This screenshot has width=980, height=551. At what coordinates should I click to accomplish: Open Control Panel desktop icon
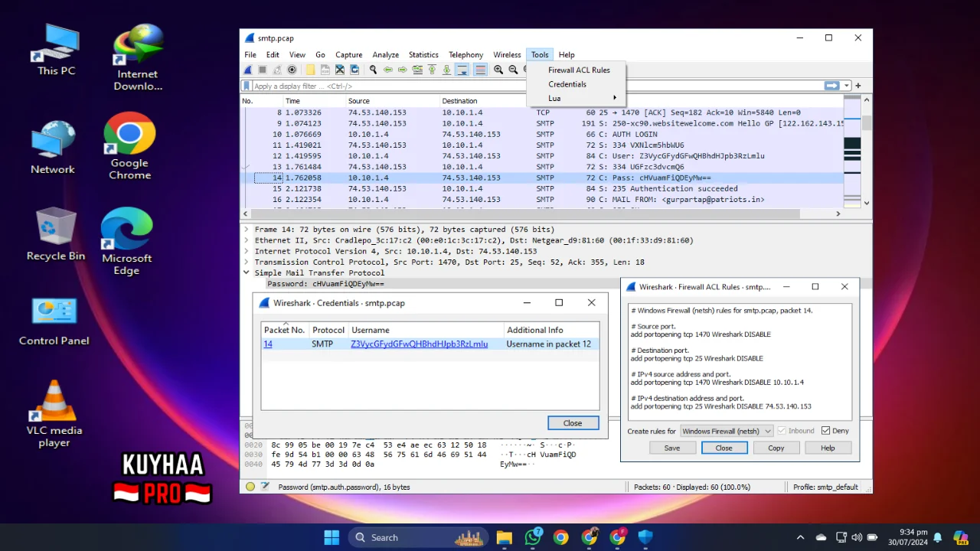coord(54,321)
